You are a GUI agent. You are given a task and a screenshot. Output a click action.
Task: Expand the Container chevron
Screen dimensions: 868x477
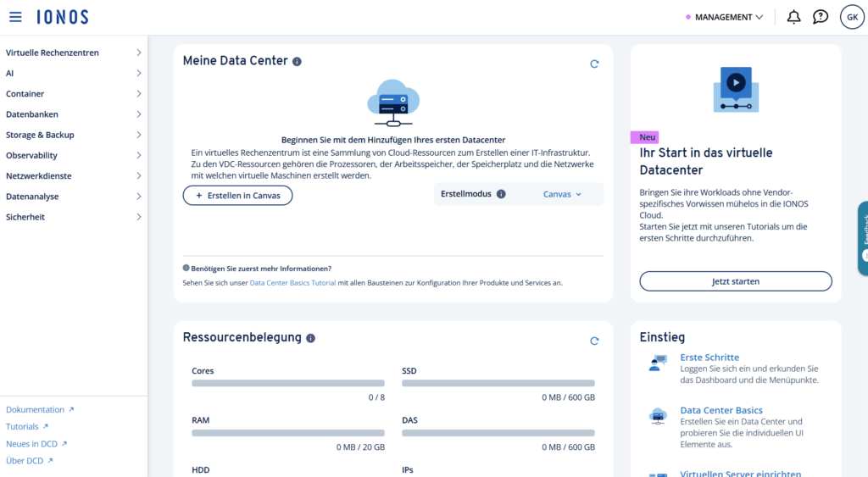(139, 93)
